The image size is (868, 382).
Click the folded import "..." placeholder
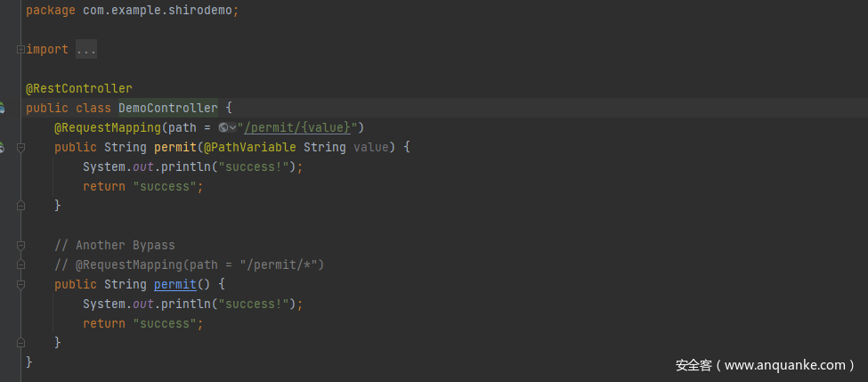tap(86, 50)
